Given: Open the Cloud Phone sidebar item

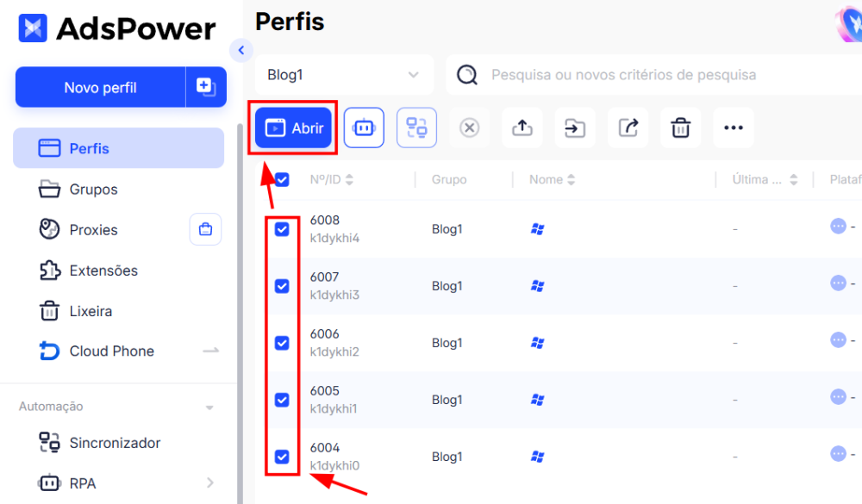Looking at the screenshot, I should point(111,351).
